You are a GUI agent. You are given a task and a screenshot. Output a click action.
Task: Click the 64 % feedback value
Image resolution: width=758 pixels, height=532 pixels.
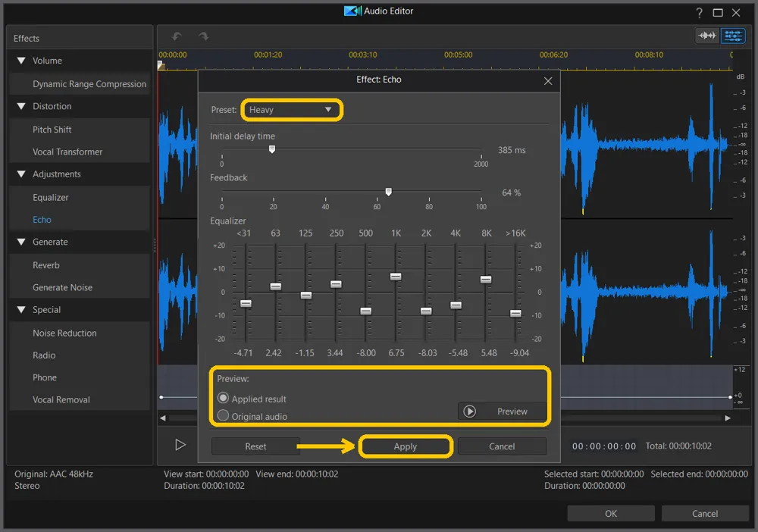tap(512, 192)
